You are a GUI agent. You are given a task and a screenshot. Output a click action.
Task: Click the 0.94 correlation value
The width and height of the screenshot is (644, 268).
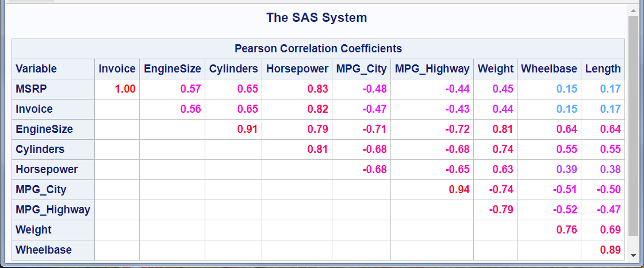(x=459, y=190)
